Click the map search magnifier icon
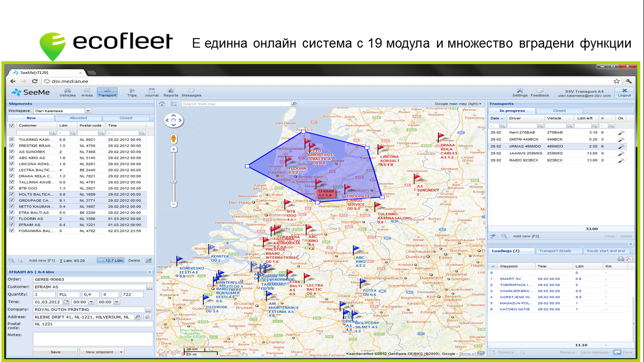Screen dimensions: 644x362 294,104
